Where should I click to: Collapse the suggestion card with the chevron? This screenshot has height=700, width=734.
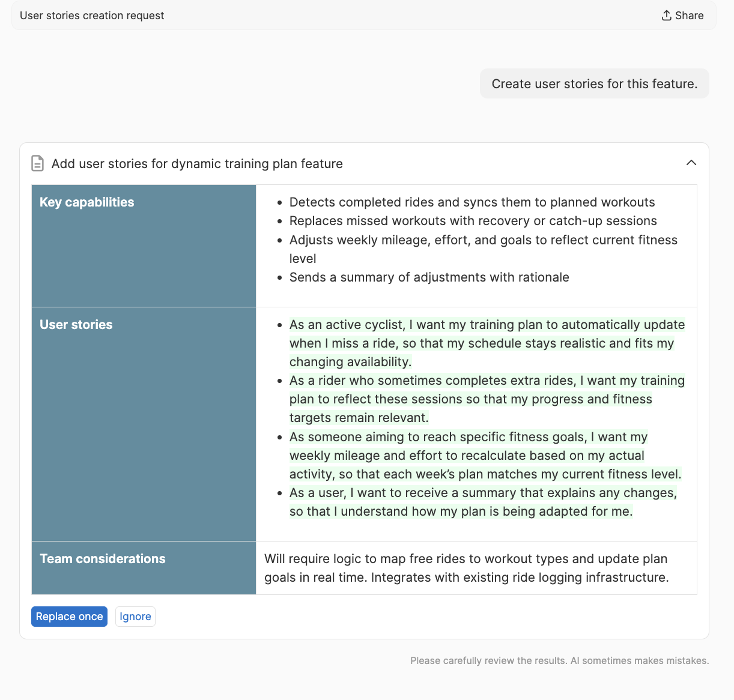point(691,163)
